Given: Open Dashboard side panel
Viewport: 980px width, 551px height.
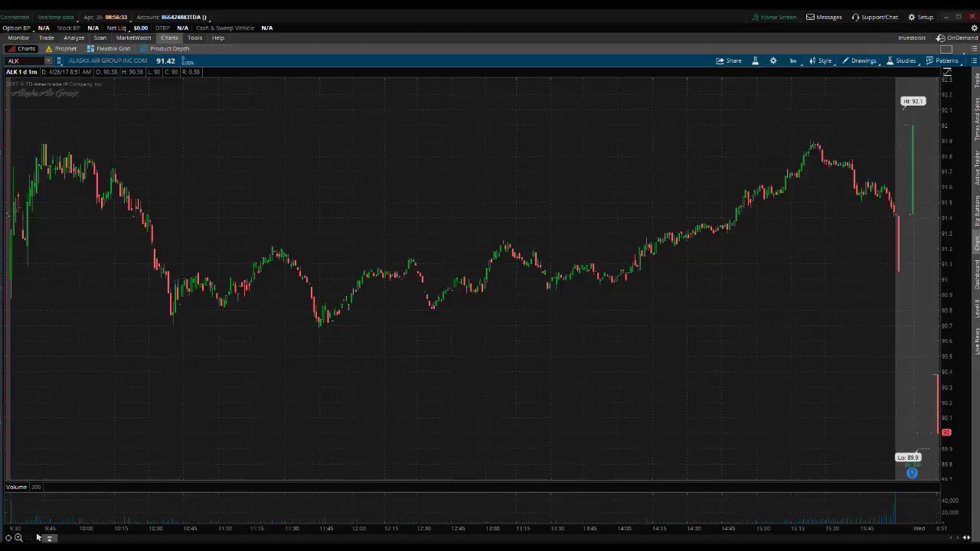Looking at the screenshot, I should point(976,274).
